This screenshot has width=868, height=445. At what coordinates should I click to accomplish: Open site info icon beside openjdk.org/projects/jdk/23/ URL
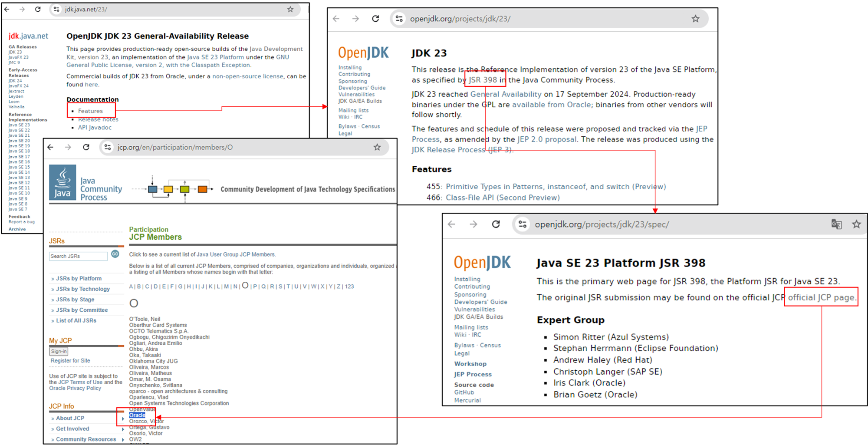tap(399, 19)
